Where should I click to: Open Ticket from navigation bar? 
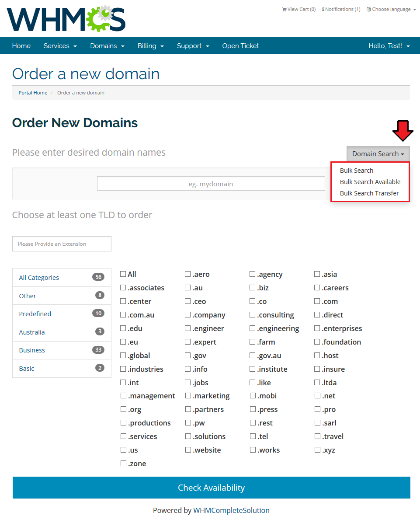click(x=240, y=45)
